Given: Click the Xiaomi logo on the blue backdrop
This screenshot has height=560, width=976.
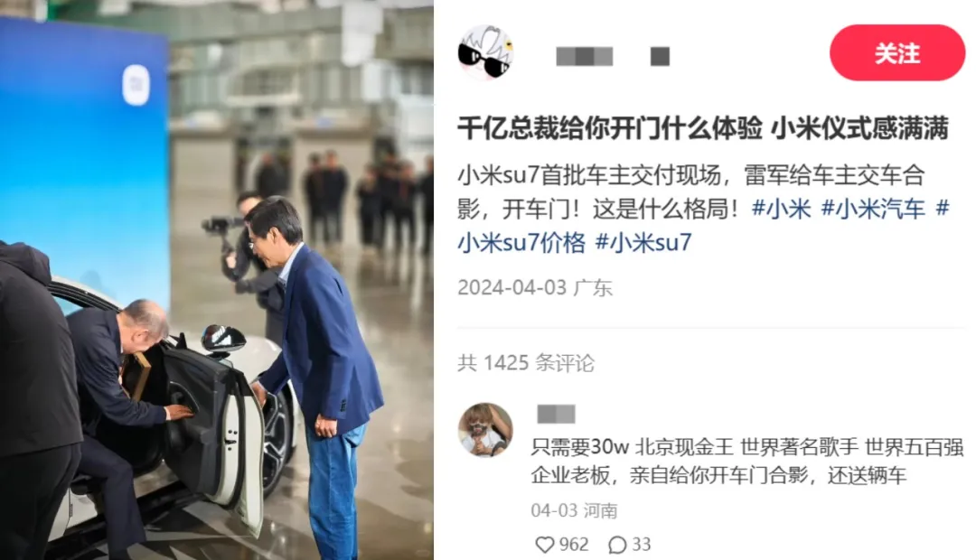Looking at the screenshot, I should tap(136, 84).
